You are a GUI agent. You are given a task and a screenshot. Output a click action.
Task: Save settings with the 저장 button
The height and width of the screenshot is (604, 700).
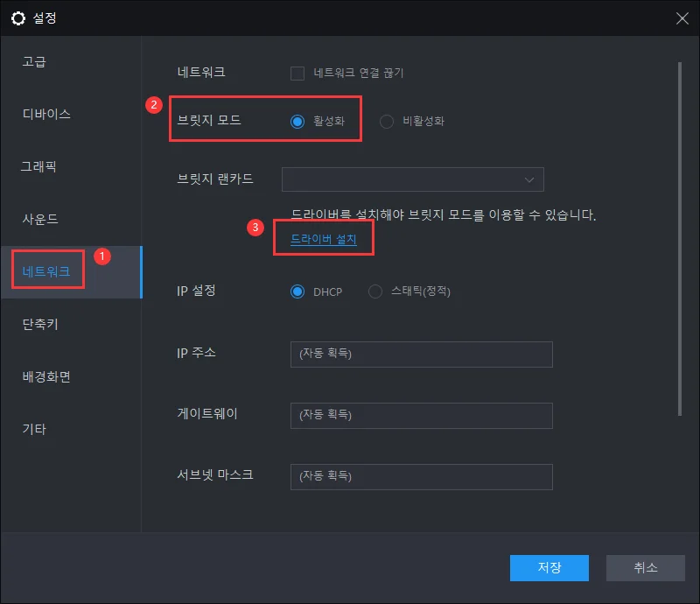549,568
